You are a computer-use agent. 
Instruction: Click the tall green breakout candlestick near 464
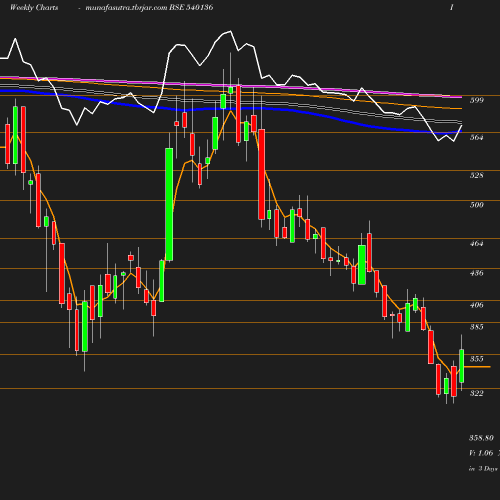coord(169,204)
